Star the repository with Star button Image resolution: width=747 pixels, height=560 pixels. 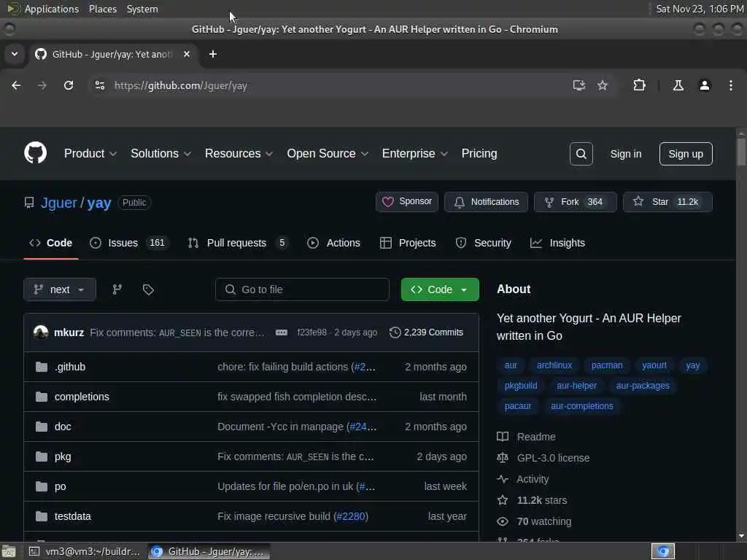click(x=667, y=201)
